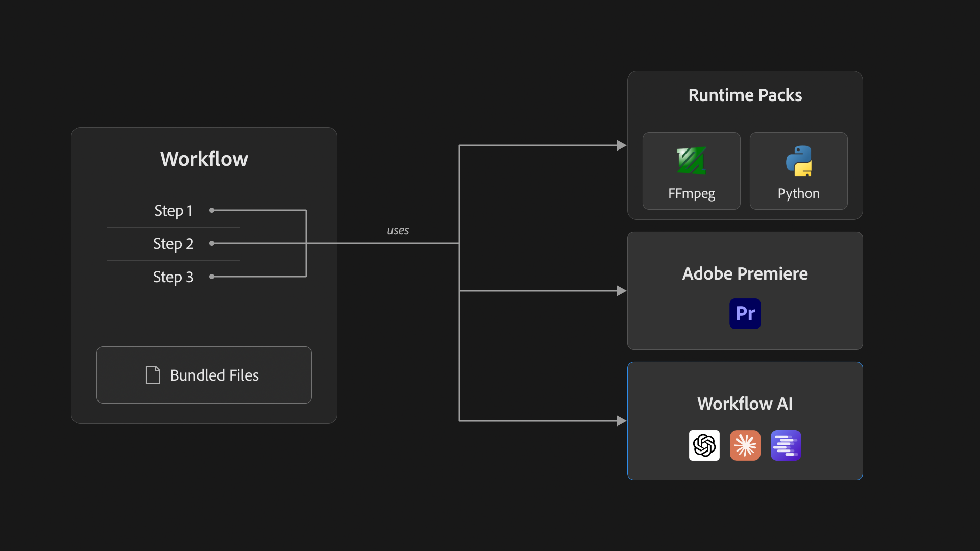Click the orange Claude starburst icon
This screenshot has width=980, height=551.
point(745,445)
